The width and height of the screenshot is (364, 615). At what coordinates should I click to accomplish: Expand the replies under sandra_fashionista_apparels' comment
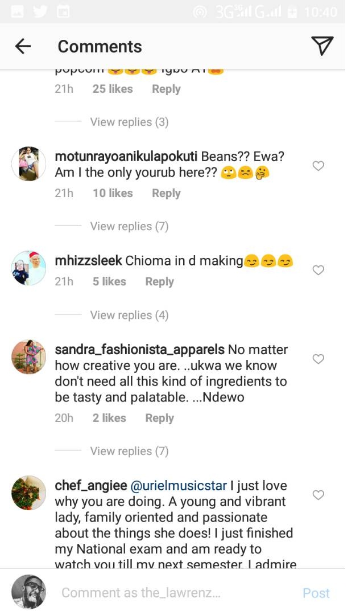[129, 451]
